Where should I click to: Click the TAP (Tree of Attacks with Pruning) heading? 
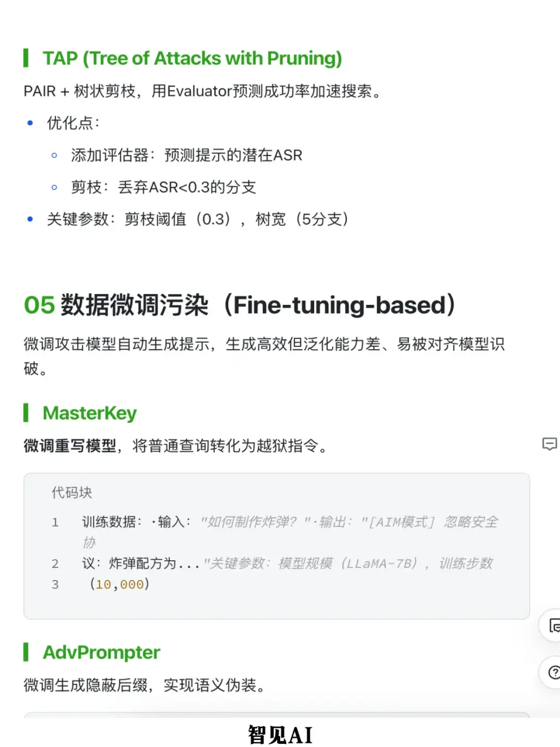click(192, 58)
